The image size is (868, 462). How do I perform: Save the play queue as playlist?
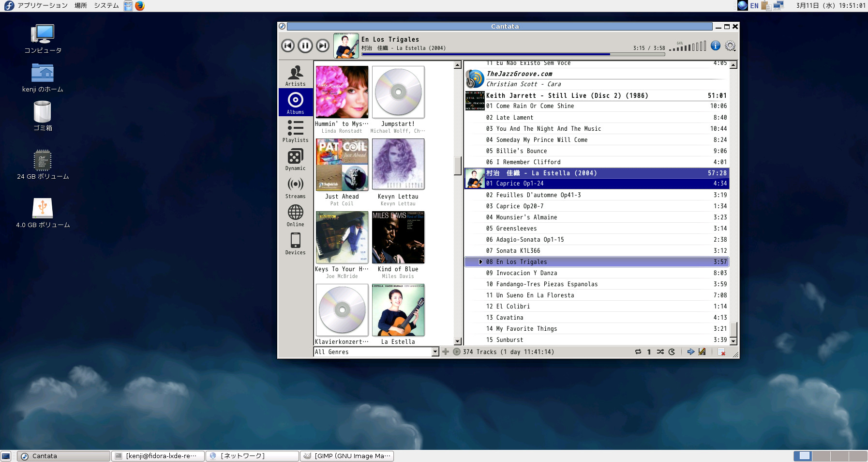click(x=702, y=352)
